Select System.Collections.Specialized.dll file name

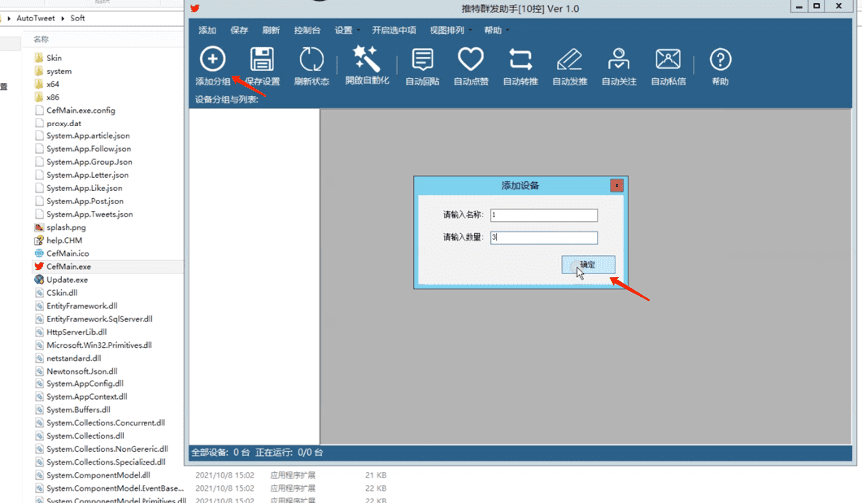tap(106, 462)
